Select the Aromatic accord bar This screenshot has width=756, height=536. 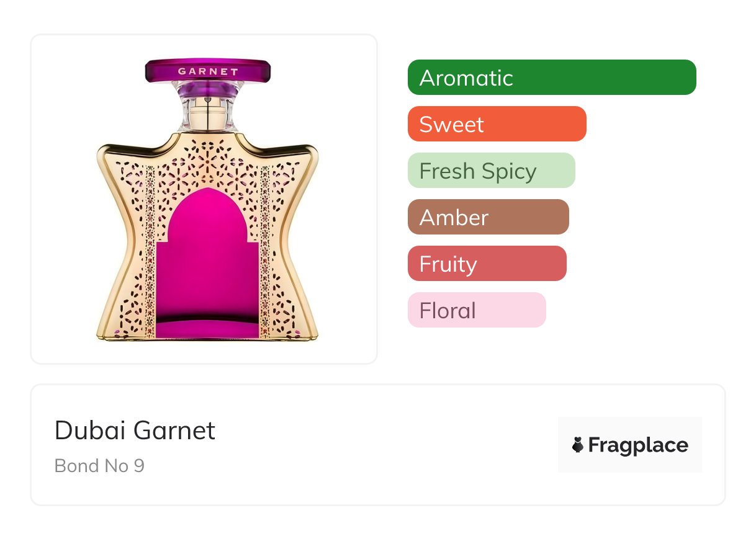pyautogui.click(x=552, y=78)
